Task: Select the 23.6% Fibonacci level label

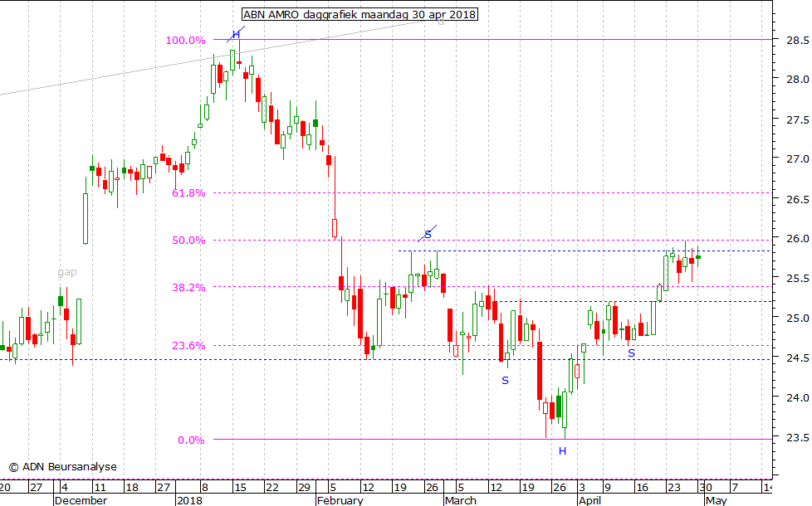Action: 188,345
